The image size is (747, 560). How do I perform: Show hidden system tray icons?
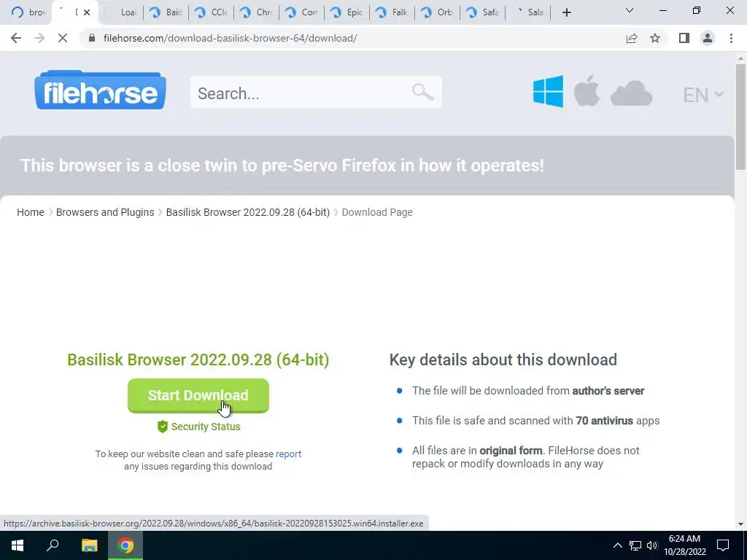[x=617, y=545]
